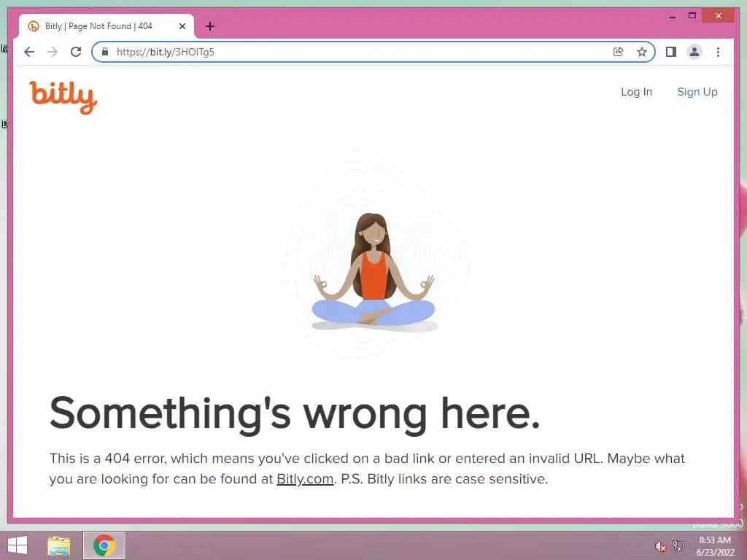The image size is (747, 560).
Task: Share this page via share icon
Action: (x=619, y=52)
